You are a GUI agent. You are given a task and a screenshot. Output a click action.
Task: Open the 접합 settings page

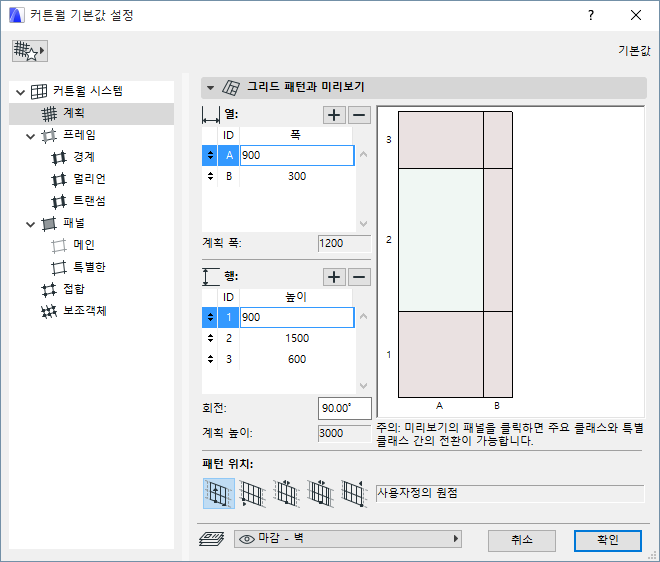point(73,289)
